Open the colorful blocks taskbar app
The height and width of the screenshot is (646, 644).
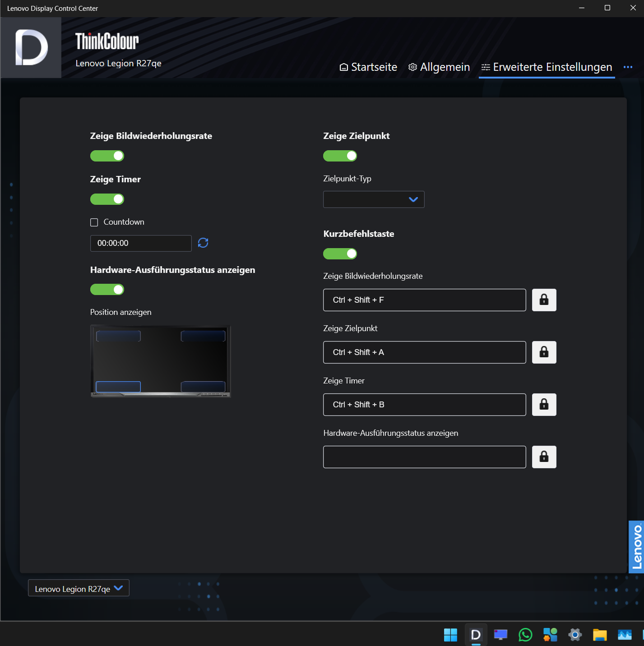550,635
